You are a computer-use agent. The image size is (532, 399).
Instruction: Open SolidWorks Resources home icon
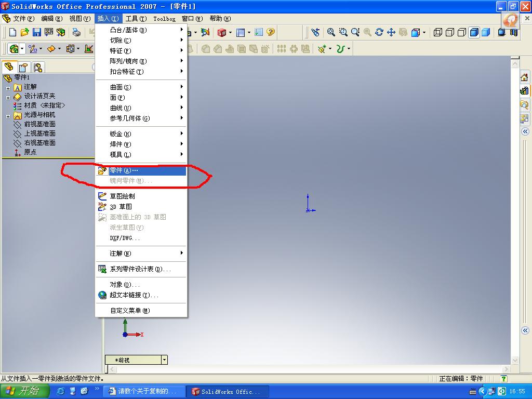(524, 77)
